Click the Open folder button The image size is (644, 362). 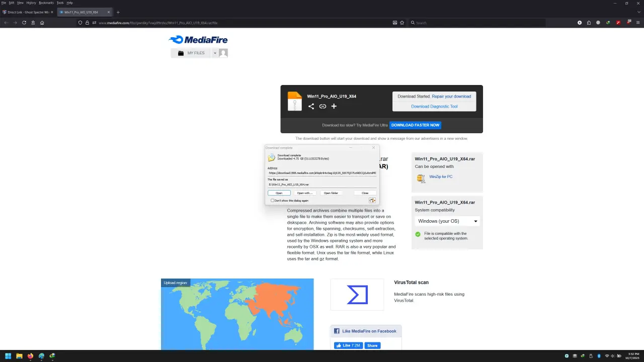[x=331, y=193]
